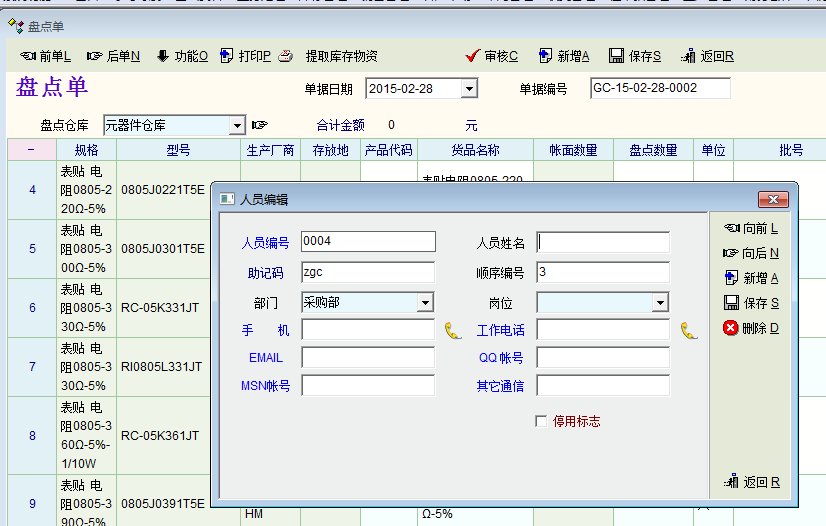The height and width of the screenshot is (526, 826).
Task: Expand the 部门 department dropdown
Action: [x=424, y=302]
